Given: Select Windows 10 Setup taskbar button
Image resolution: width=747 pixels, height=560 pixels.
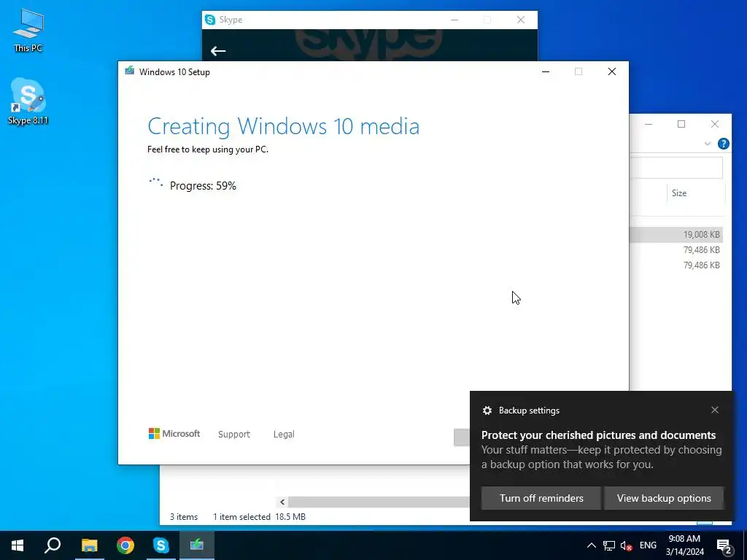Looking at the screenshot, I should tap(197, 545).
